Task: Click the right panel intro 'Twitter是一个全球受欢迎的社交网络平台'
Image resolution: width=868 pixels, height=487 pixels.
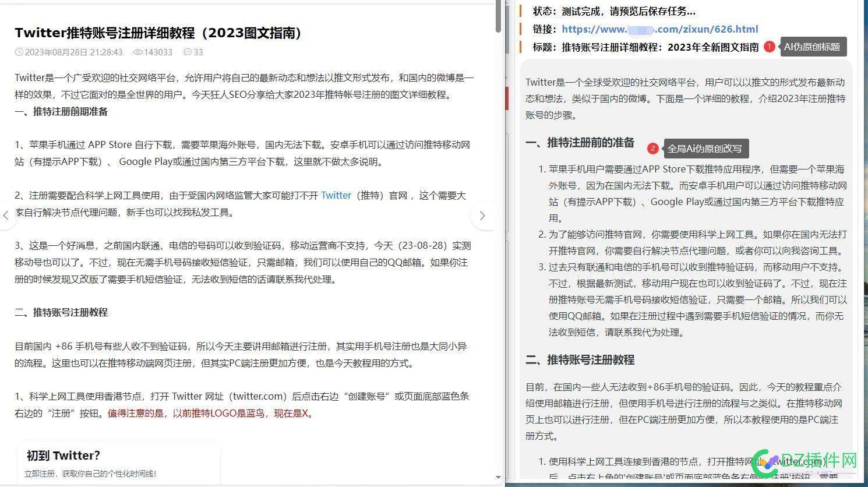Action: pos(686,99)
